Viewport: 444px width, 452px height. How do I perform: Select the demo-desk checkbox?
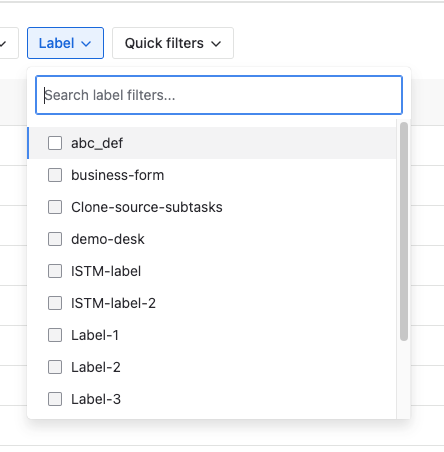tap(55, 239)
